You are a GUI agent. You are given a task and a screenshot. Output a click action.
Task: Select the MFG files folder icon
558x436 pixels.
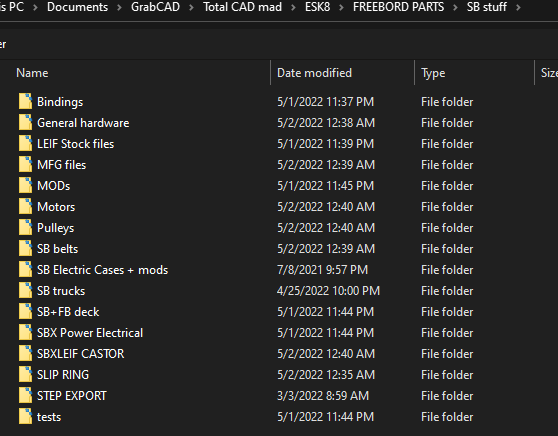coord(25,164)
